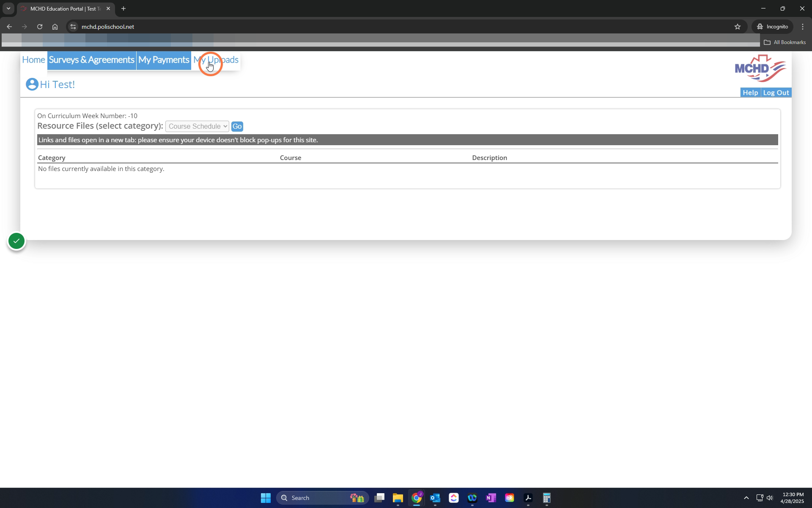Click Log Out button

(x=776, y=93)
